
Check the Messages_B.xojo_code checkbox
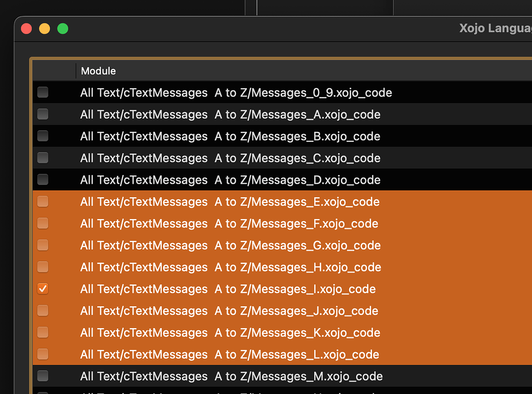point(43,136)
